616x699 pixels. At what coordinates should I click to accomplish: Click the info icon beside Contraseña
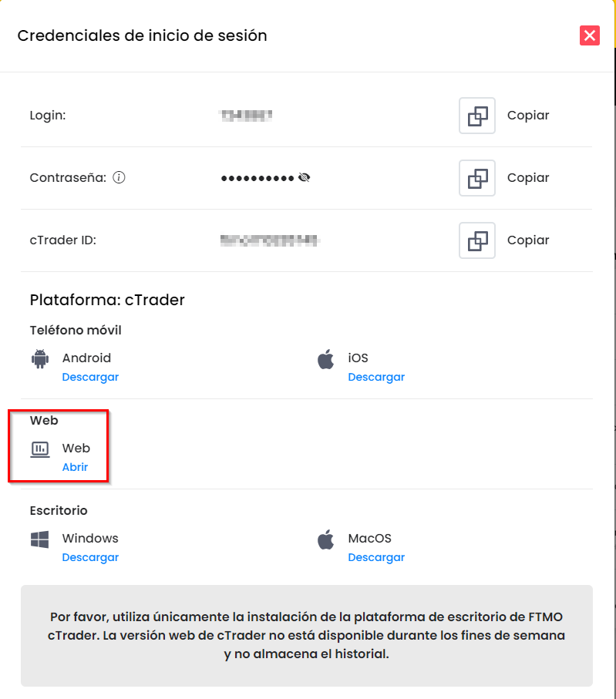119,178
